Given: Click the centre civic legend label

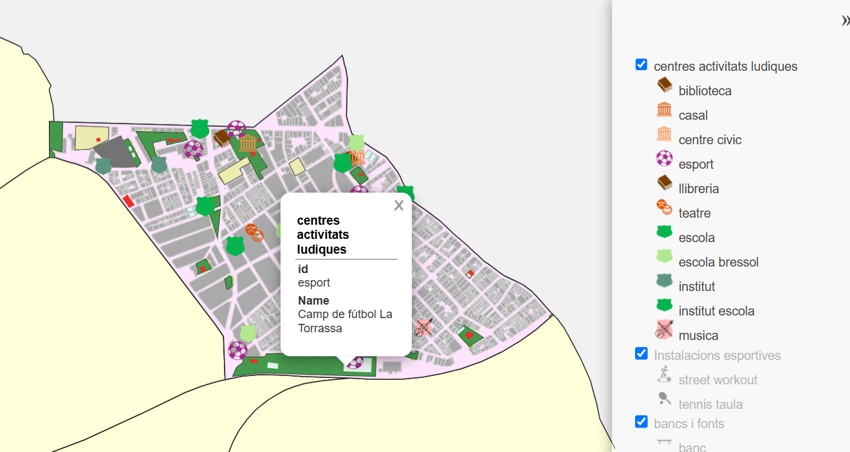Looking at the screenshot, I should (710, 139).
